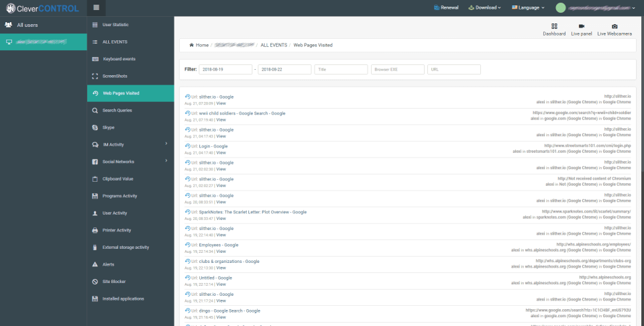Open the Dashboard grid icon

554,26
